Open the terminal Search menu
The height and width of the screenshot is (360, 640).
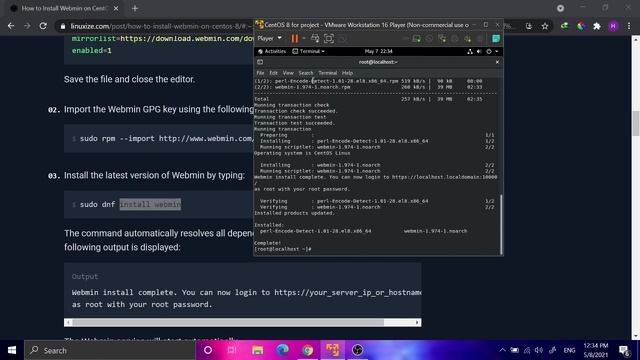click(306, 73)
